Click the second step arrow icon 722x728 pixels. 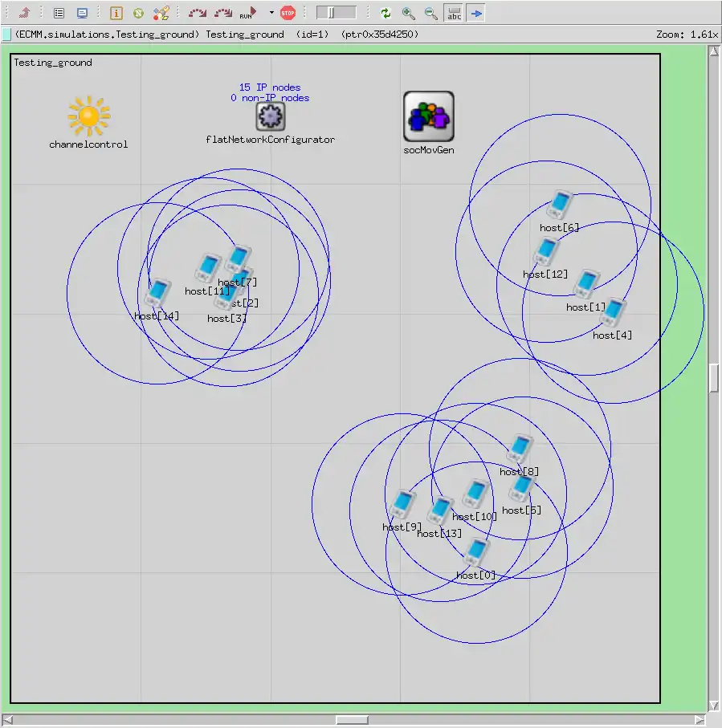click(223, 13)
